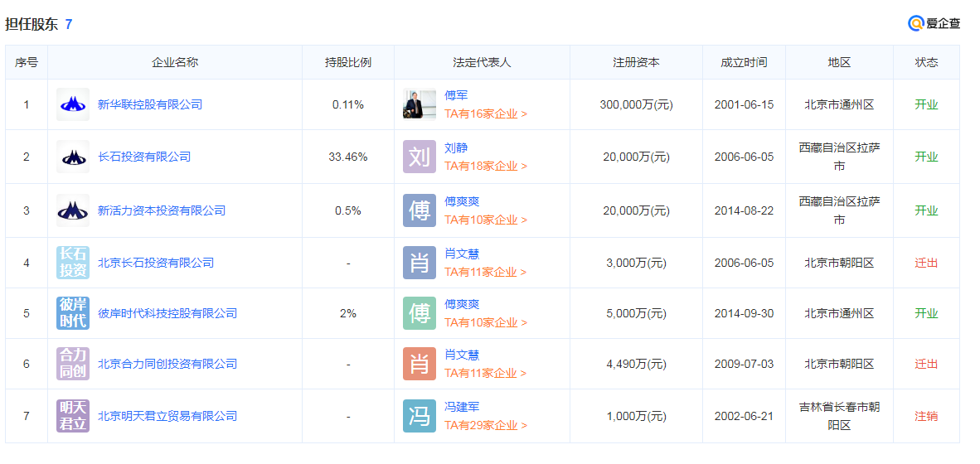Click the 冯 avatar for 冯建军
The width and height of the screenshot is (980, 464).
[420, 416]
